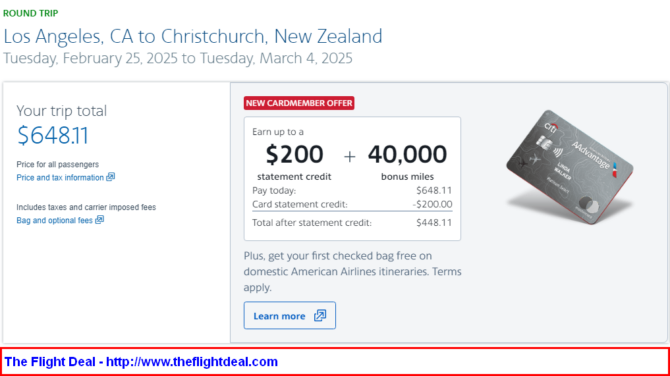Click the Los Angeles to Christchurch route heading

tap(193, 36)
